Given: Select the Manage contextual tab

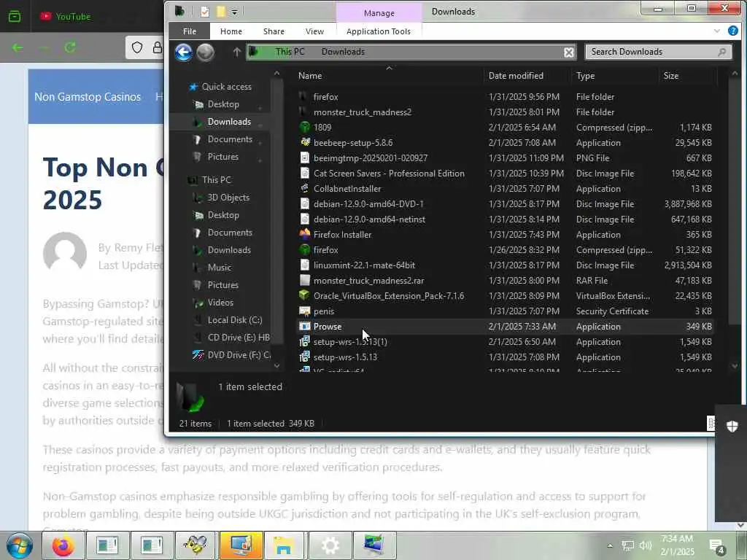Looking at the screenshot, I should 379,13.
